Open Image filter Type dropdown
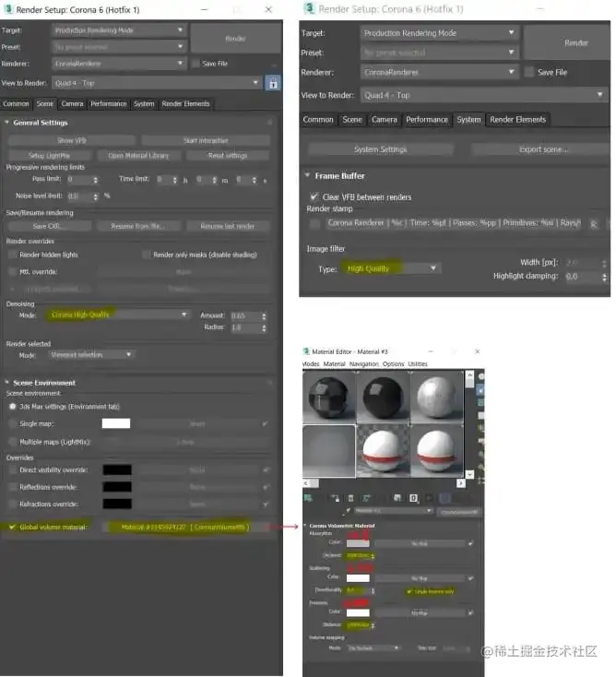The image size is (616, 677). (x=391, y=268)
